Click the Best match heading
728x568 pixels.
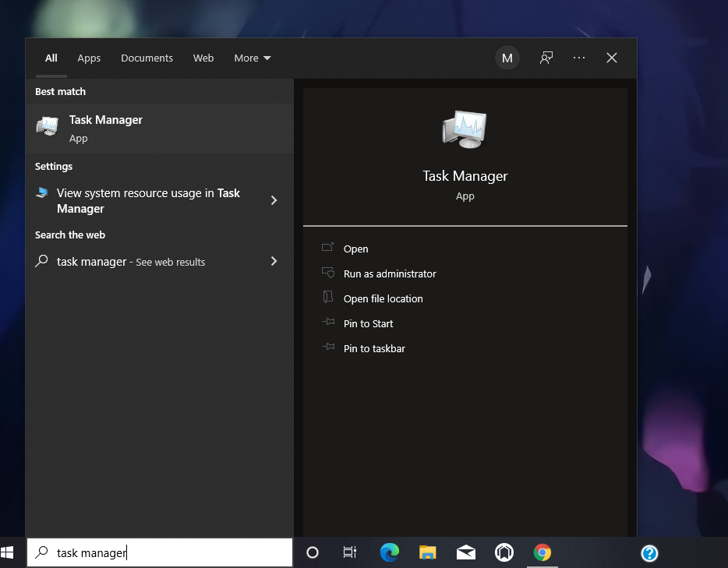60,91
